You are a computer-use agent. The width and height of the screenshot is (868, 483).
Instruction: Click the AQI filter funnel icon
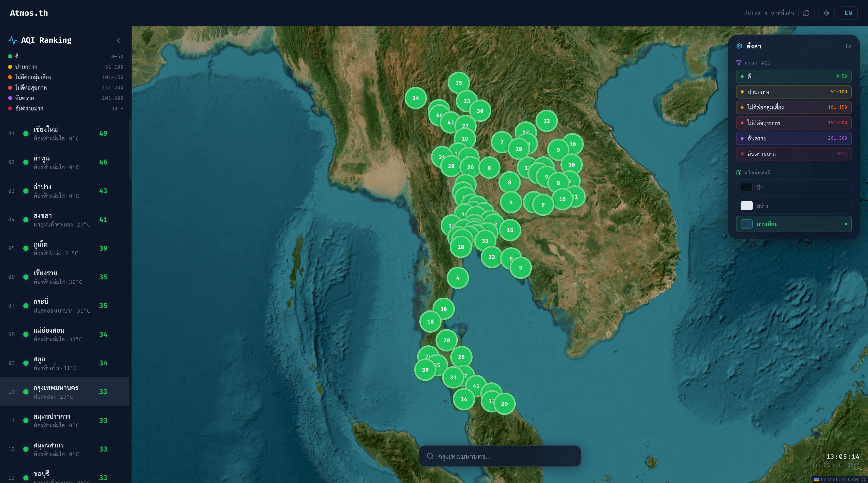tap(739, 63)
